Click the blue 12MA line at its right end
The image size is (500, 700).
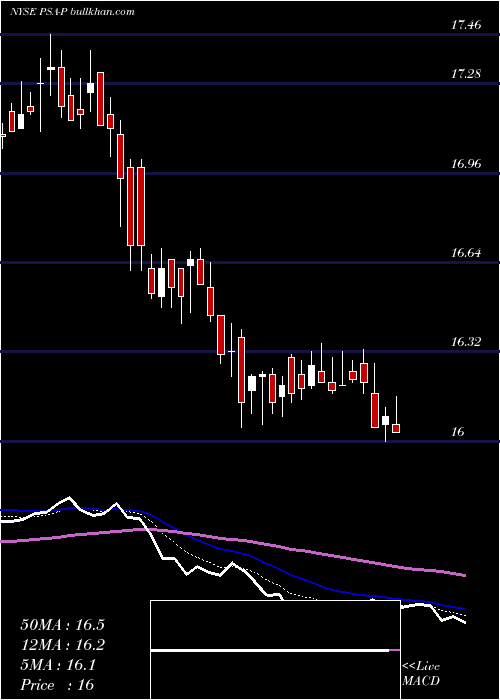click(x=464, y=608)
